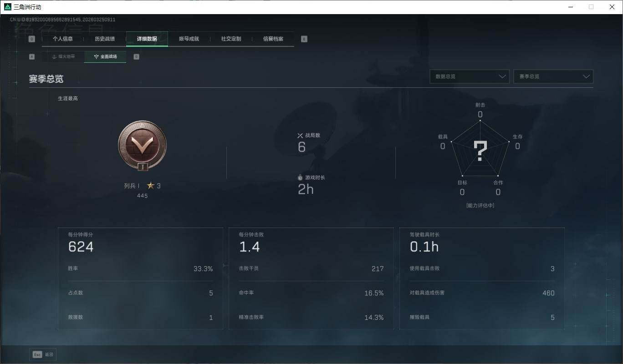This screenshot has height=364, width=623.
Task: Click the 返回 Esc button
Action: click(x=43, y=354)
